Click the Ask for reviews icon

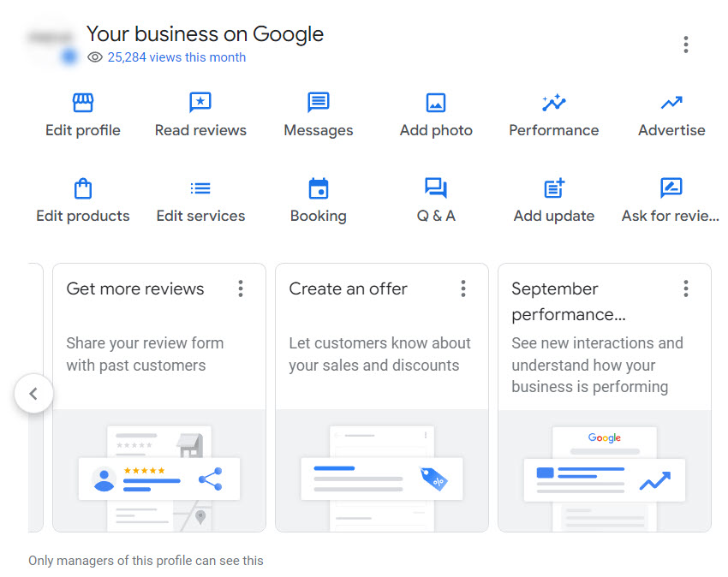click(x=671, y=188)
